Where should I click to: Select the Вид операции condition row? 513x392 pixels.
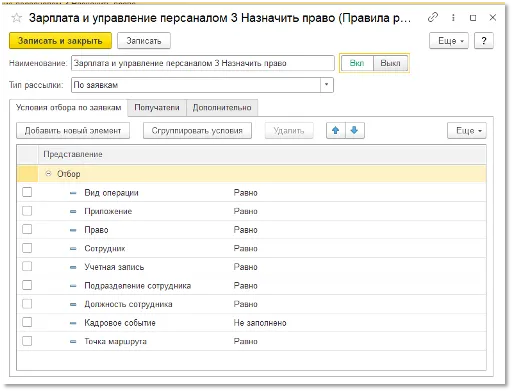[252, 193]
